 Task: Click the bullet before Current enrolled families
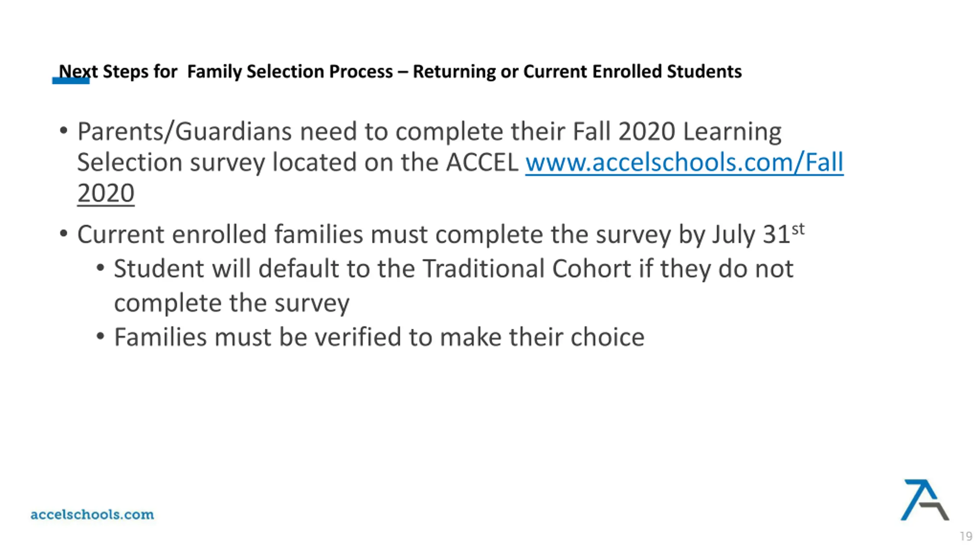(x=64, y=233)
